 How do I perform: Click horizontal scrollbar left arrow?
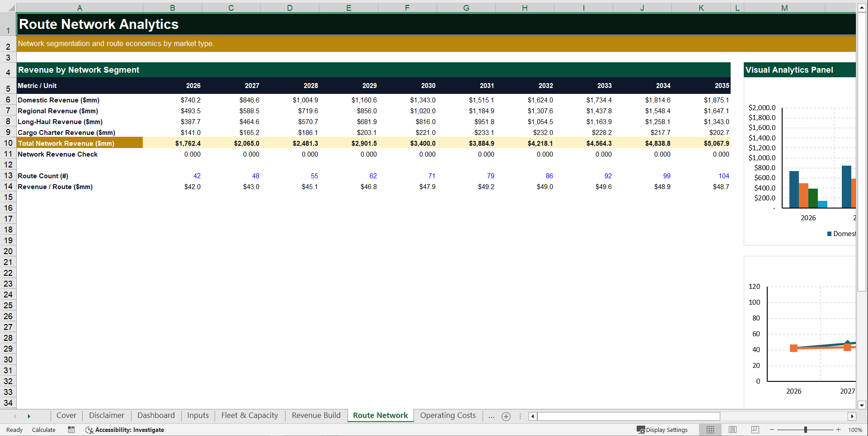533,416
